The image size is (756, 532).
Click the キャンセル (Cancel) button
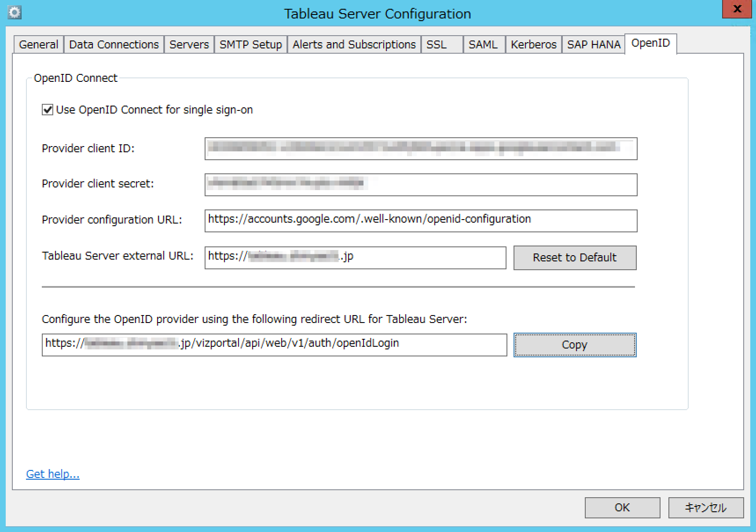tap(706, 508)
